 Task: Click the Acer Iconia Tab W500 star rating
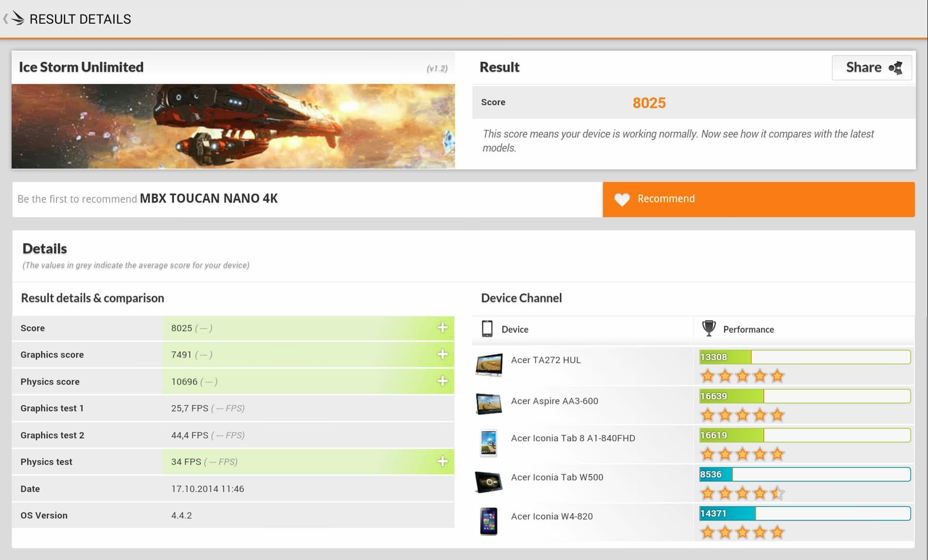pyautogui.click(x=742, y=493)
